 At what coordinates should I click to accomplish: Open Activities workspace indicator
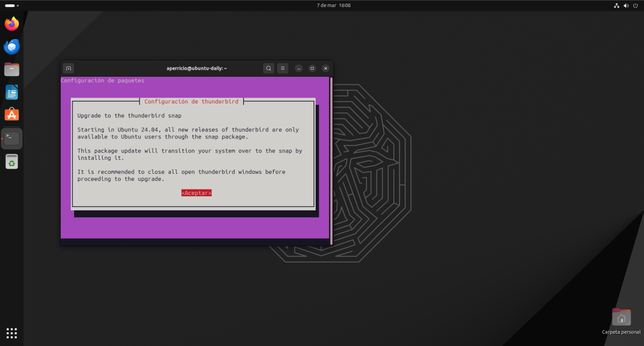click(12, 5)
